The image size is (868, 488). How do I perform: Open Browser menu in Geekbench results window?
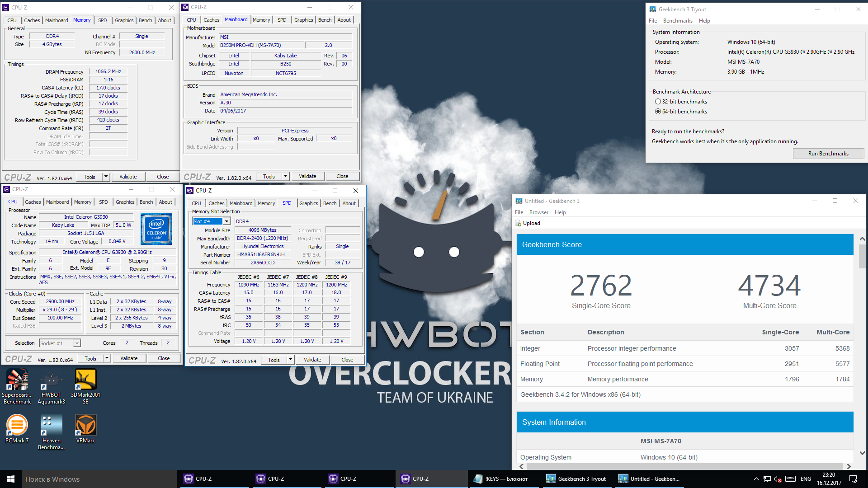point(538,212)
